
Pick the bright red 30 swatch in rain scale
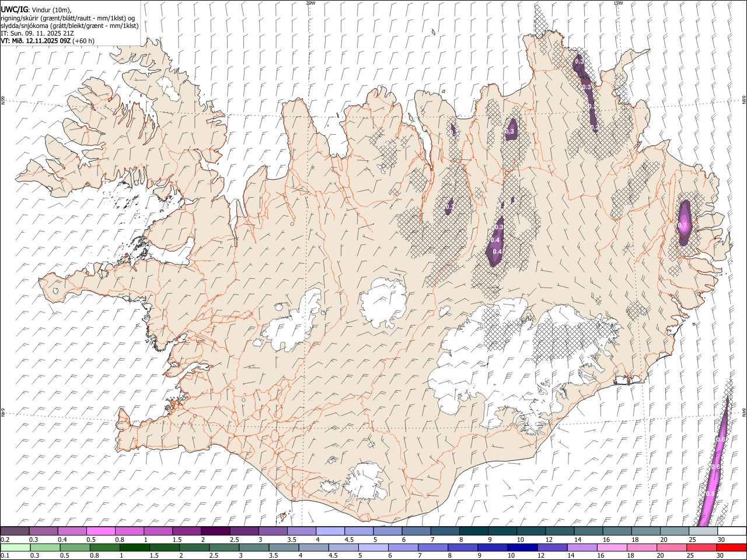731,548
